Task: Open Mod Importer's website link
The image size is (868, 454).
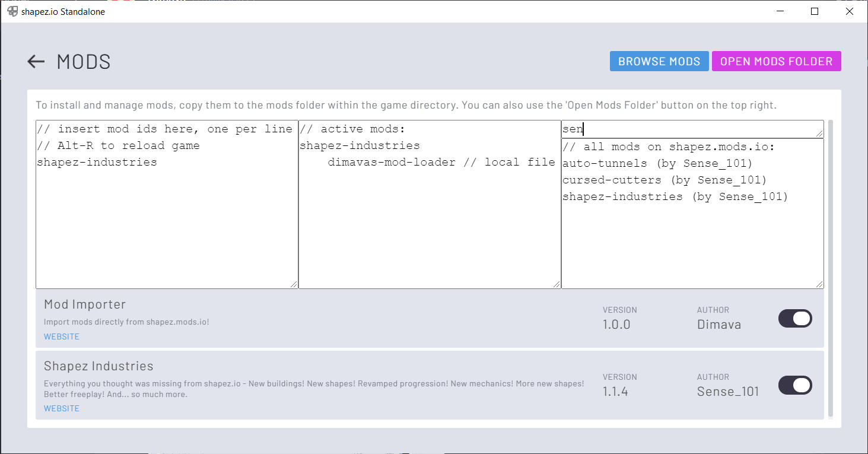Action: tap(61, 336)
